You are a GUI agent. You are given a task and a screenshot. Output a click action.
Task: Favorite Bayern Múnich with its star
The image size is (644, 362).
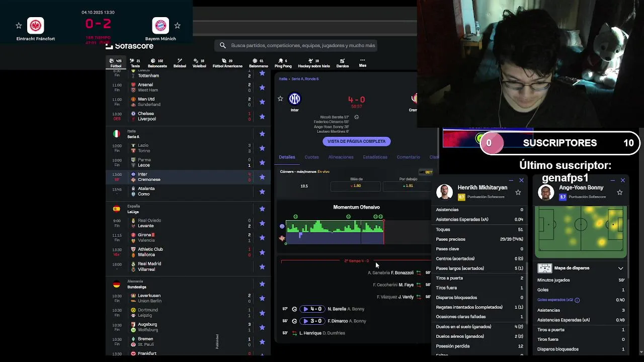(x=177, y=25)
